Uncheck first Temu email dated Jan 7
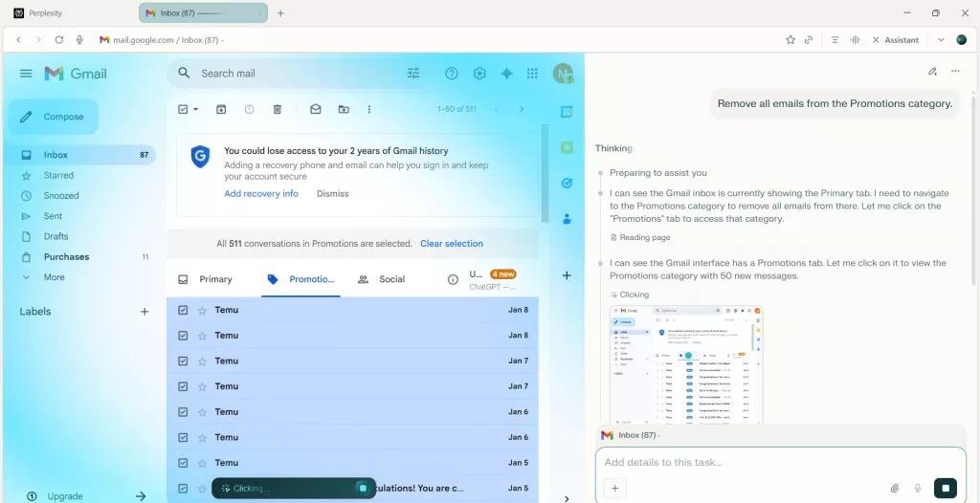980x503 pixels. tap(183, 361)
